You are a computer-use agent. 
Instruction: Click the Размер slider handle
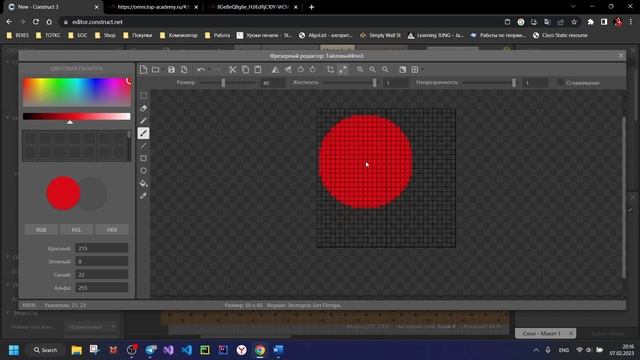click(x=223, y=83)
